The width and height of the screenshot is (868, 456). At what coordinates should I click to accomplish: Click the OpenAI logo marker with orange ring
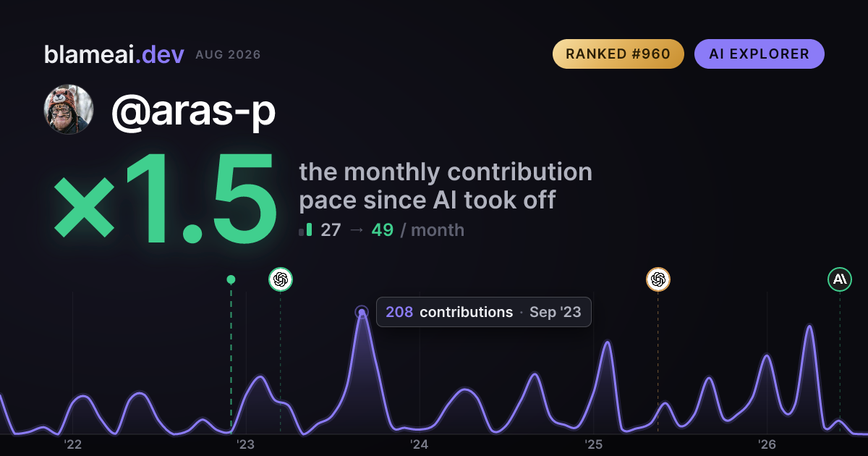point(658,279)
